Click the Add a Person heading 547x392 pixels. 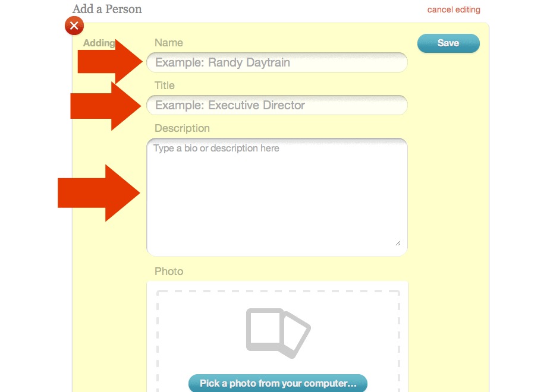[107, 9]
